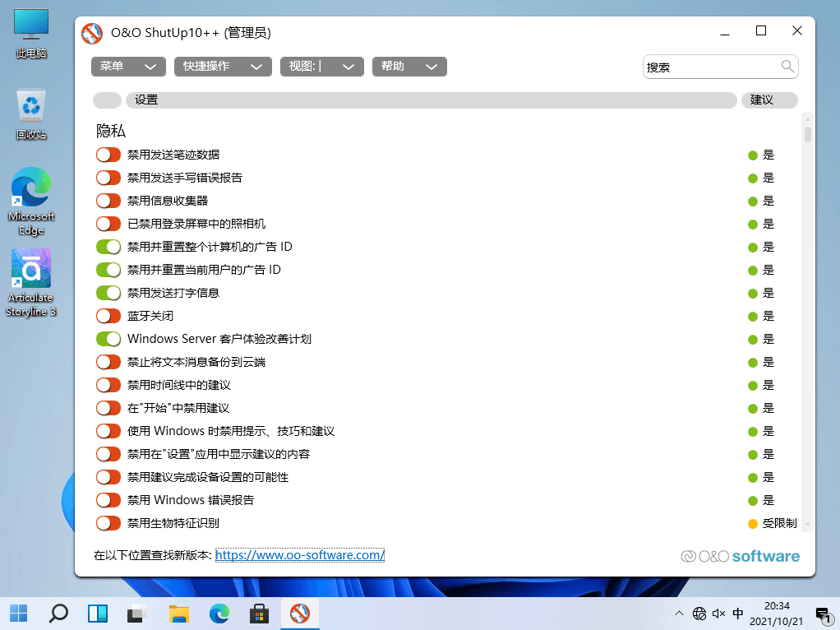This screenshot has width=840, height=630.
Task: Click the taskbar clock and date
Action: coord(776,614)
